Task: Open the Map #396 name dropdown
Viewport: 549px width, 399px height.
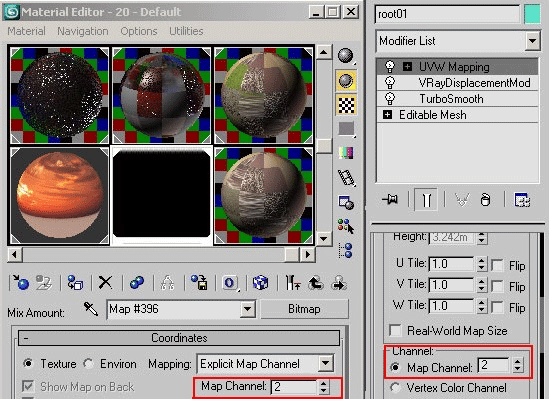Action: point(248,309)
